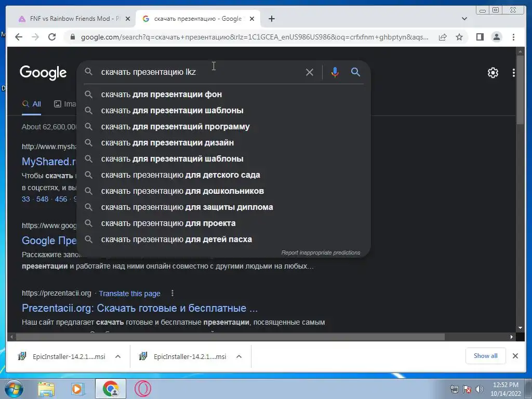This screenshot has width=532, height=399.
Task: Select the скачать презентацию Google tab
Action: pyautogui.click(x=198, y=19)
